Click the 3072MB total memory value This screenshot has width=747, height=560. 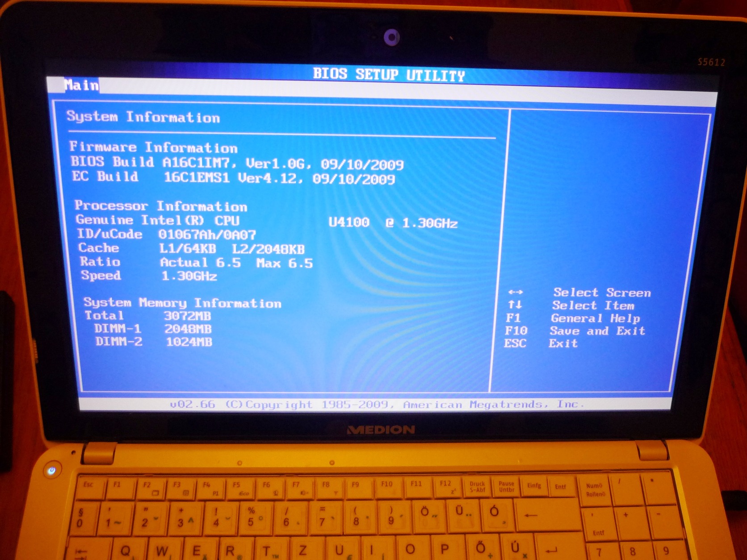pos(188,316)
